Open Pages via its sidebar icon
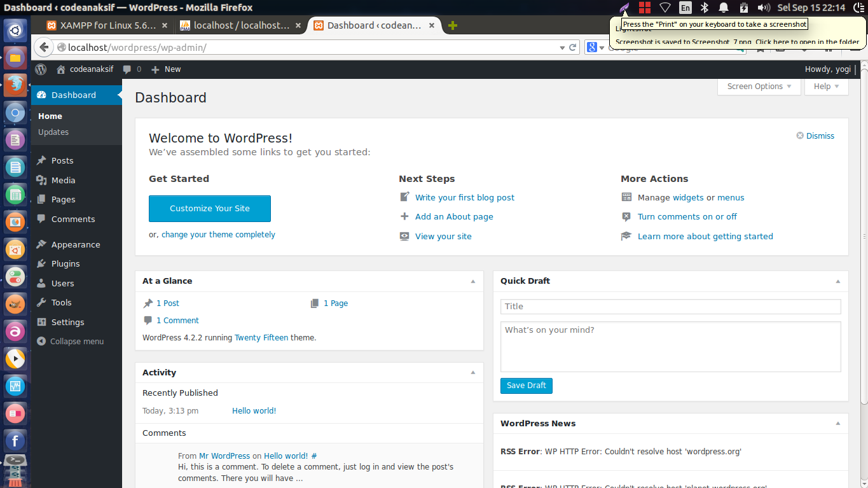The width and height of the screenshot is (868, 488). click(41, 199)
